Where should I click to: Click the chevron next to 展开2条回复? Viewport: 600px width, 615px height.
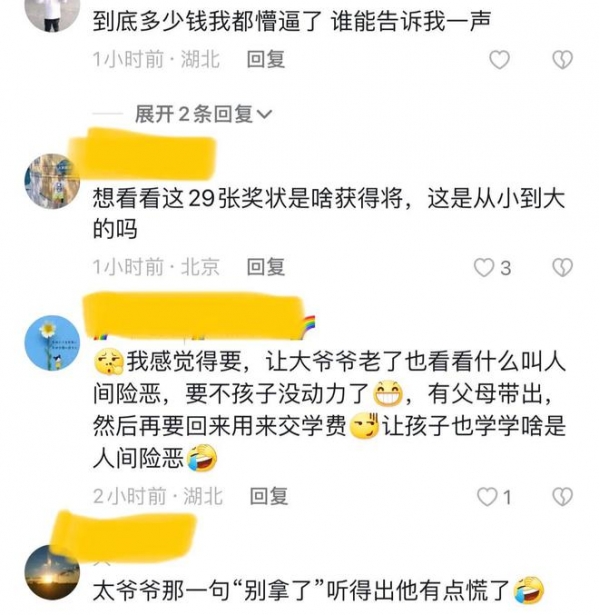coord(264,115)
